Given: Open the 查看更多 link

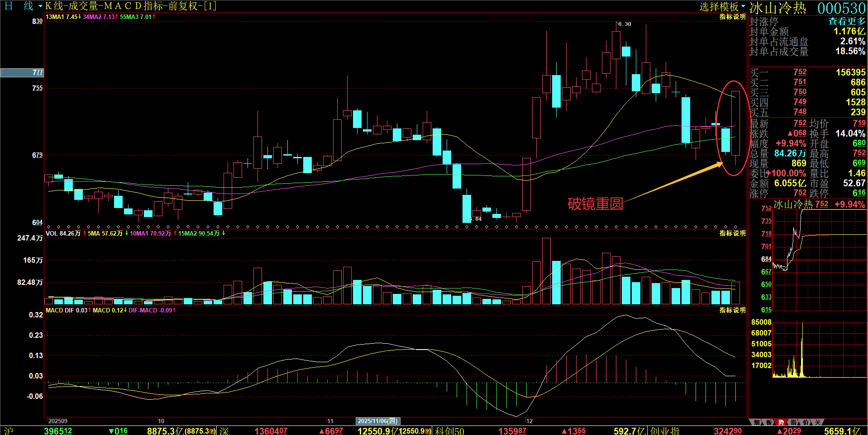Looking at the screenshot, I should 847,21.
